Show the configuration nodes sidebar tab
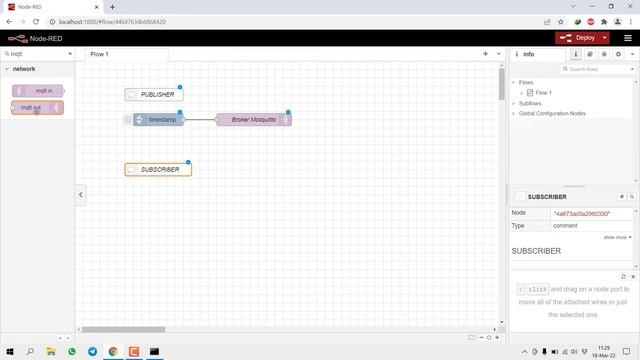The width and height of the screenshot is (640, 360). (x=618, y=54)
